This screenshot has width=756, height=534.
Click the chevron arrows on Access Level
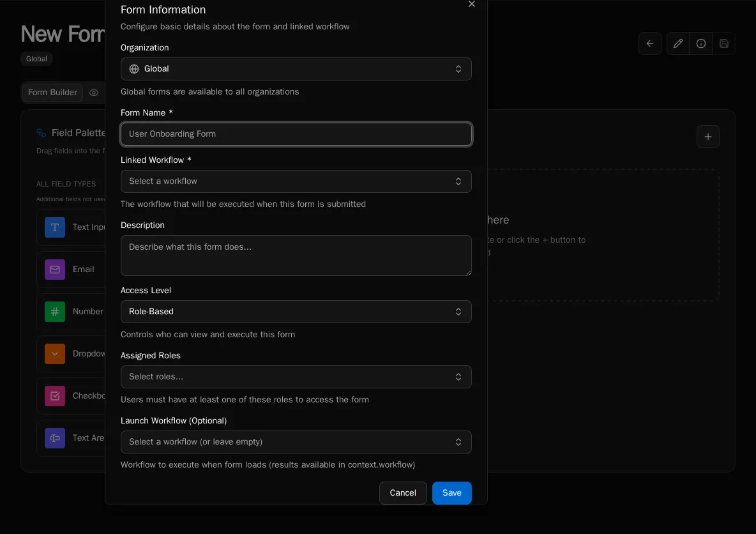coord(458,312)
